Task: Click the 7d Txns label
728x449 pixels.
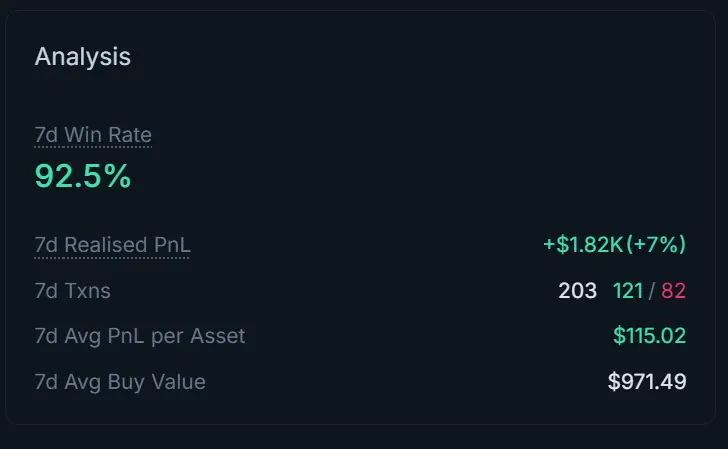Action: coord(72,291)
